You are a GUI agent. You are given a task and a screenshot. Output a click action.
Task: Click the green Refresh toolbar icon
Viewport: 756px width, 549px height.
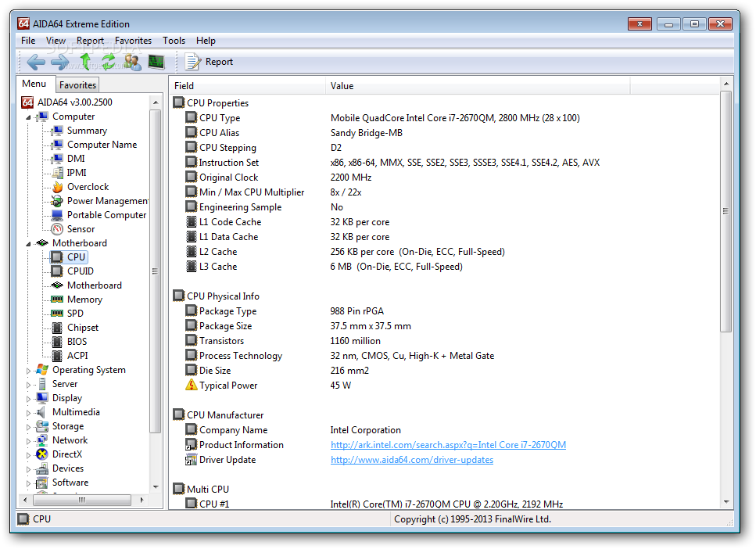click(x=109, y=62)
